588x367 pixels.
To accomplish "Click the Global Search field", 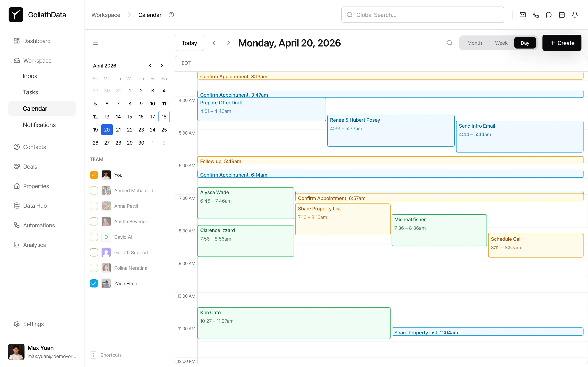I will (x=423, y=15).
